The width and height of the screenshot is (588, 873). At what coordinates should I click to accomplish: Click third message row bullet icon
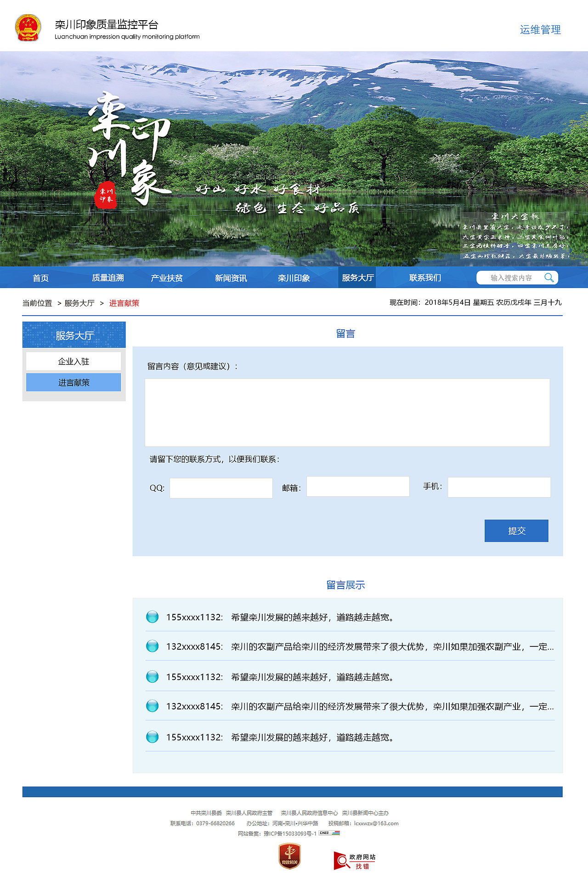pos(152,676)
